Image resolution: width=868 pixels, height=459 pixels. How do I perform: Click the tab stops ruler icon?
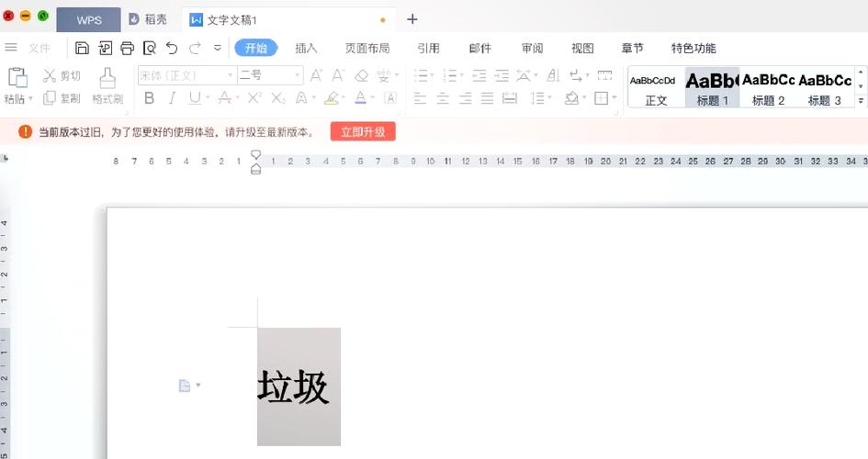604,75
